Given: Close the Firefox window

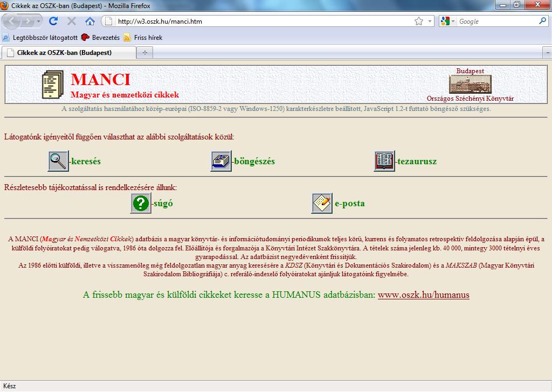Looking at the screenshot, I should 537,5.
